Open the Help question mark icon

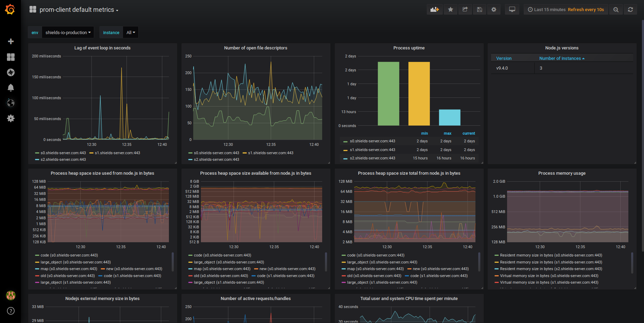(x=11, y=311)
